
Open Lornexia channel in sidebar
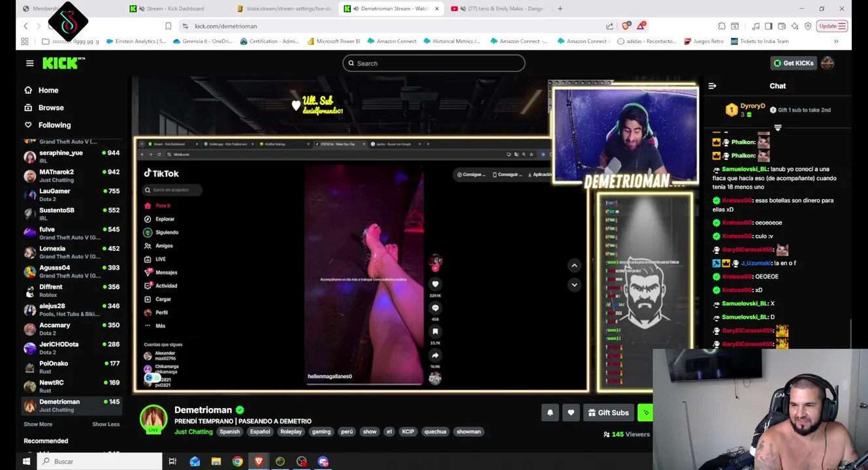click(x=72, y=252)
